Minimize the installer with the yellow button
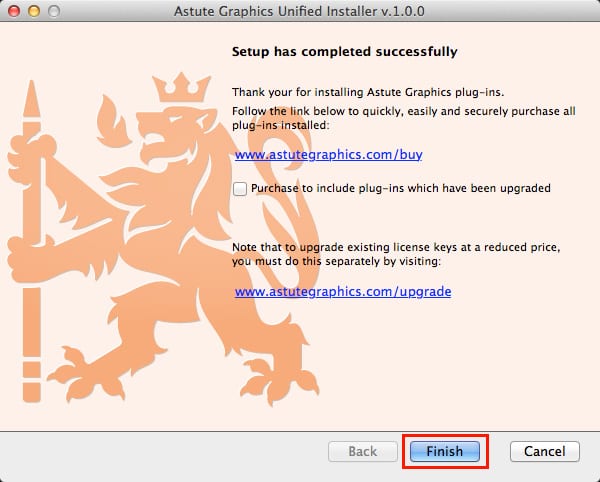 click(x=34, y=11)
